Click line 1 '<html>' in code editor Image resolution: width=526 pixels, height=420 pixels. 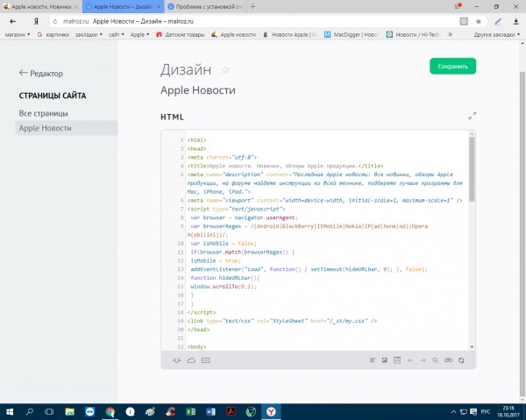(197, 140)
